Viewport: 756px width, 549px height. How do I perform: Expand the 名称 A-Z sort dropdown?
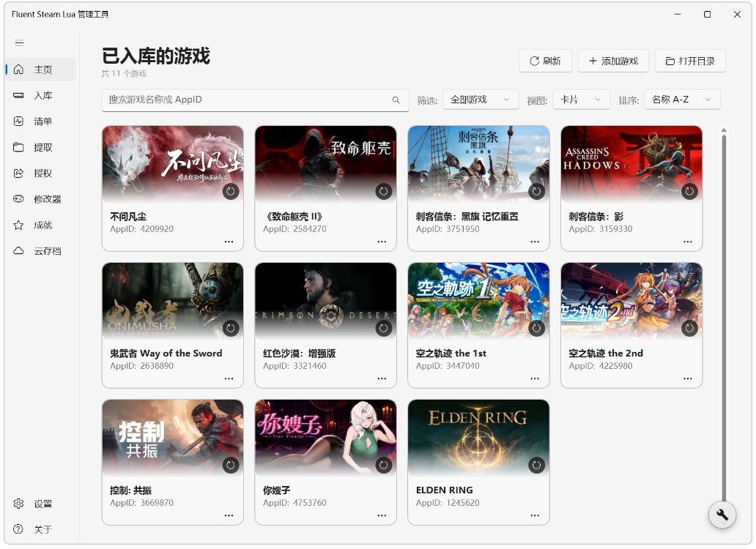(682, 100)
